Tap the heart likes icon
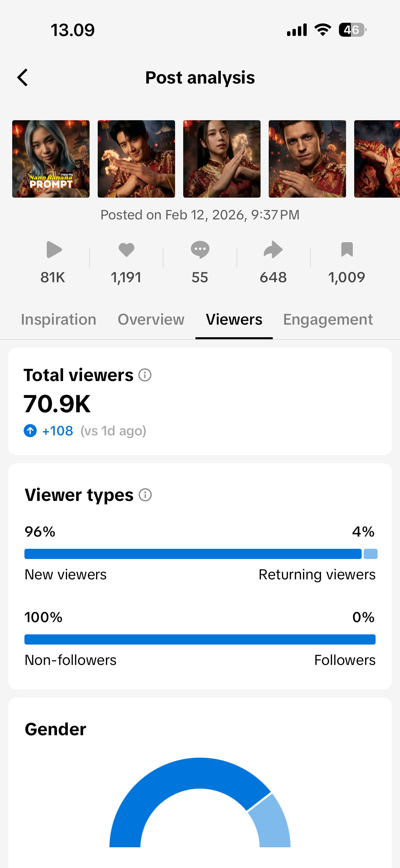This screenshot has height=868, width=400. coord(127,250)
